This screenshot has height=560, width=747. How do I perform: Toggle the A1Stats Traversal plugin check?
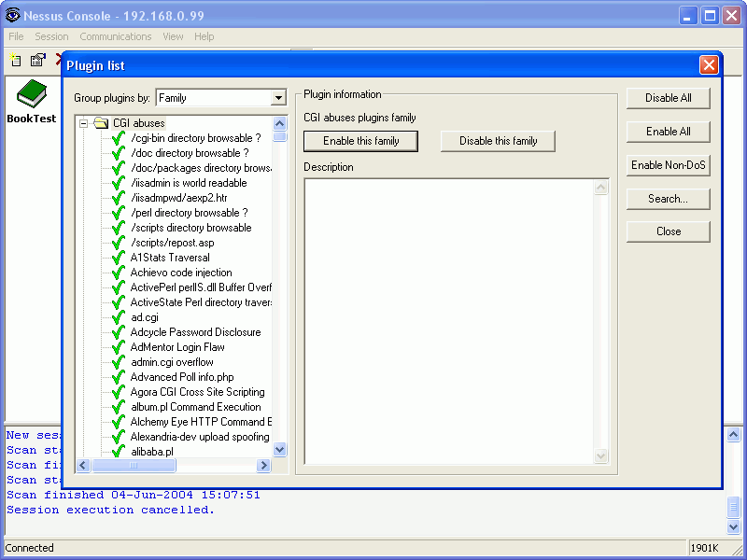116,257
